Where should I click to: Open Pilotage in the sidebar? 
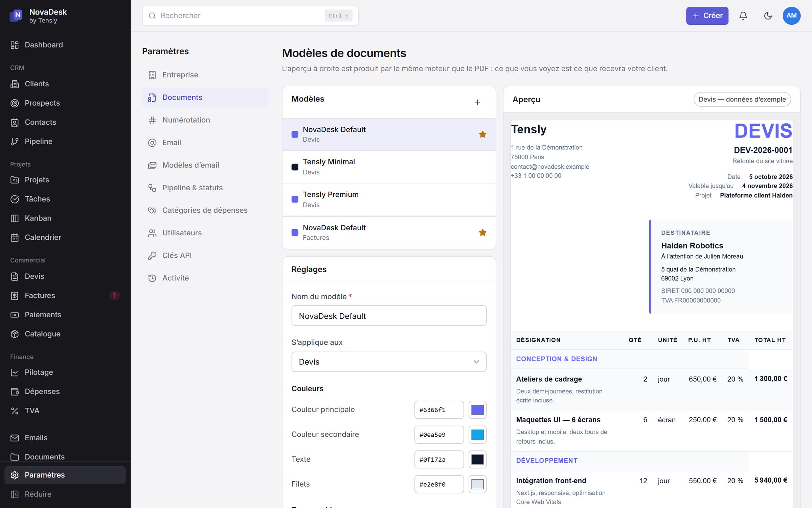[x=65, y=372]
